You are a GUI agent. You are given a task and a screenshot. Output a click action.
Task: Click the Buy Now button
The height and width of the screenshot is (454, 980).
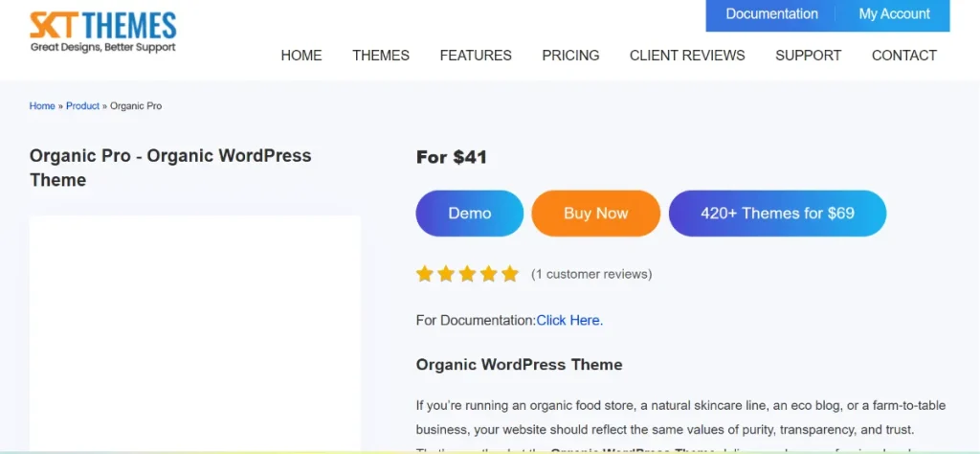(595, 214)
